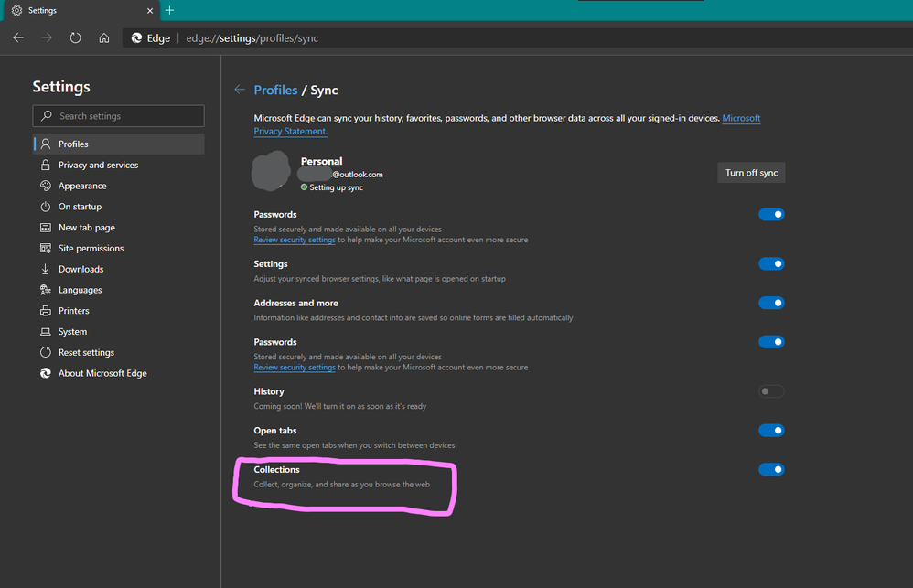
Task: Click the Collections heading text
Action: pos(276,469)
